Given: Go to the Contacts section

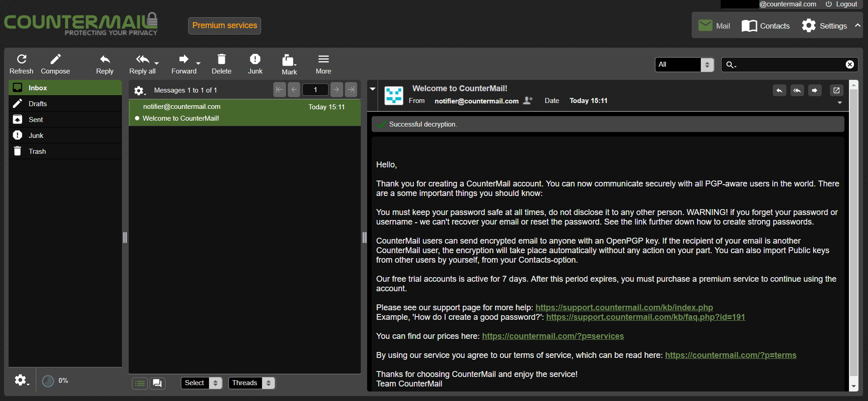Looking at the screenshot, I should coord(766,26).
